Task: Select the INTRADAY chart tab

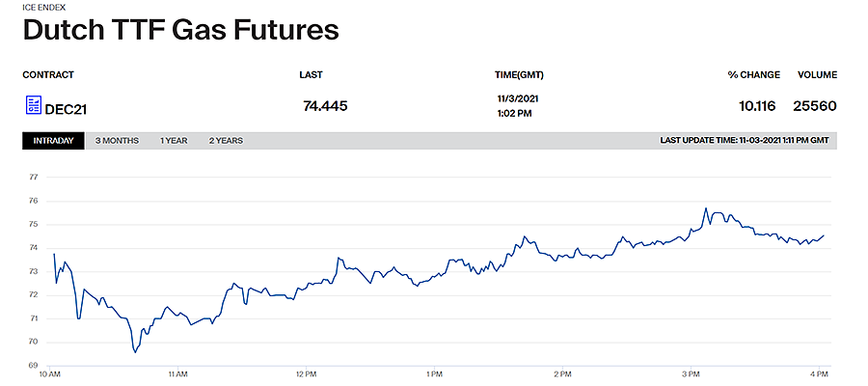Action: pos(54,141)
